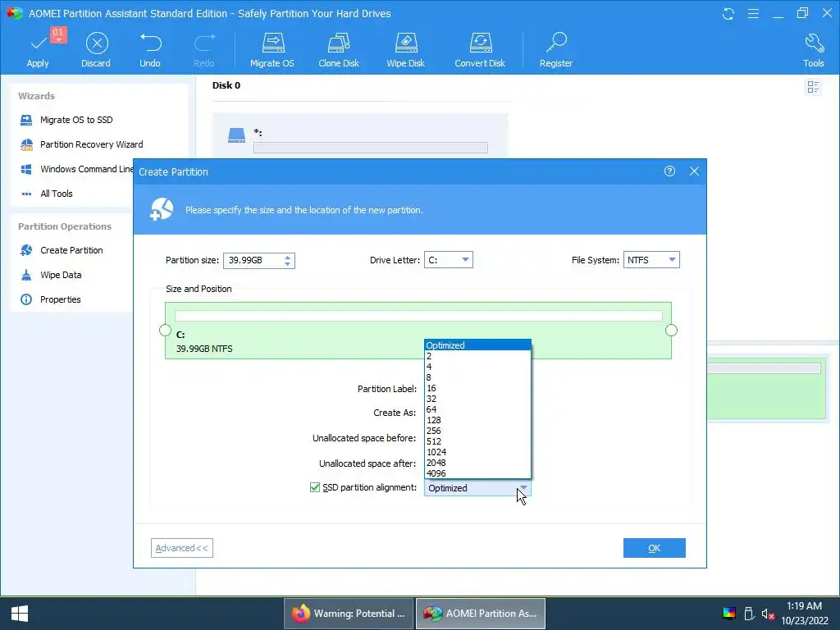
Task: Uncheck SSD partition alignment checkbox
Action: point(315,487)
